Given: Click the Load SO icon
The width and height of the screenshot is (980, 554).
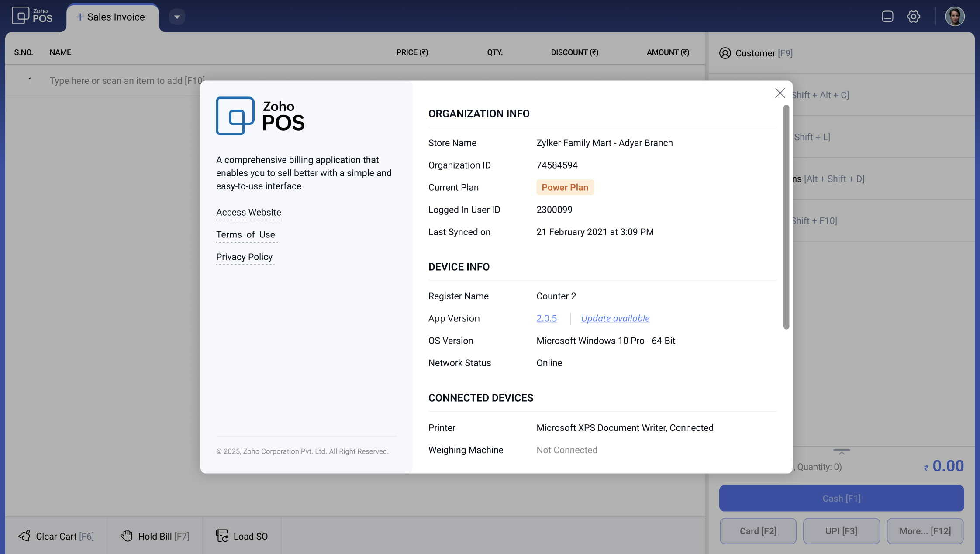Looking at the screenshot, I should 222,536.
